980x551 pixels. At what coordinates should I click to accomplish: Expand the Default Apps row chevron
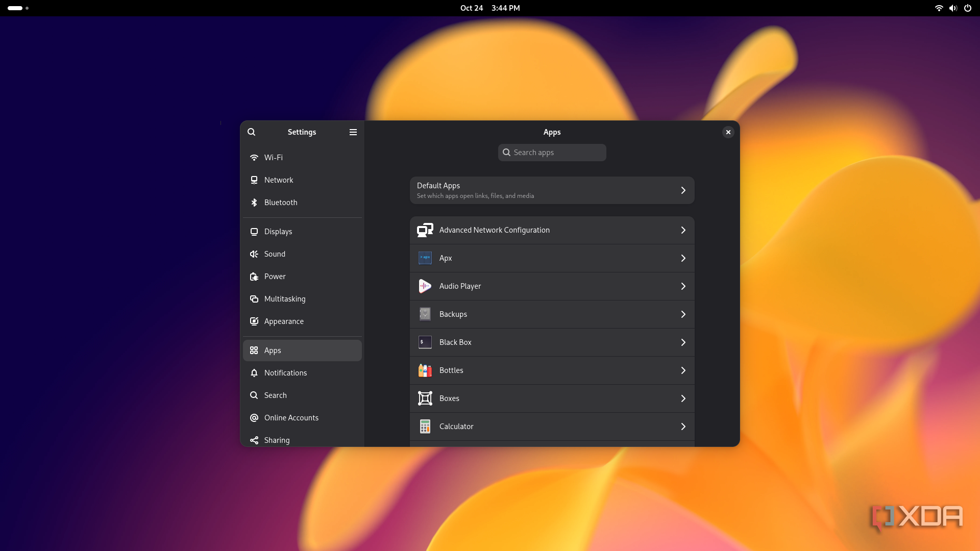tap(683, 190)
